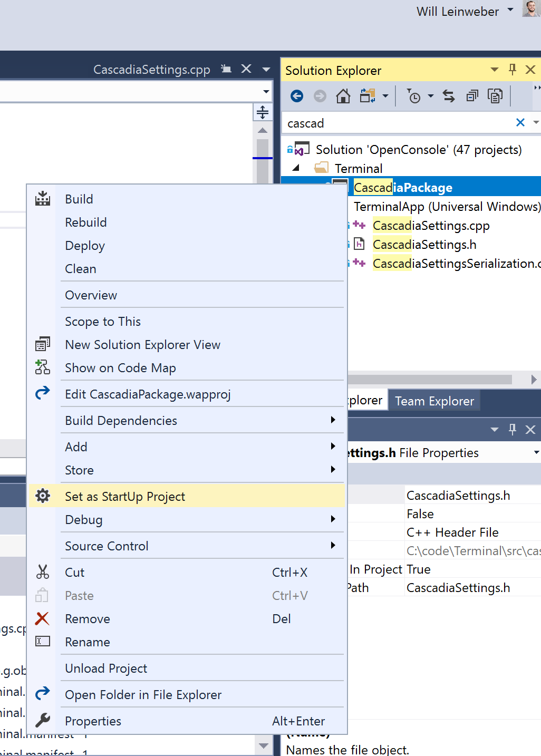This screenshot has height=756, width=541.
Task: Click Show on Code Map icon
Action: coord(43,367)
